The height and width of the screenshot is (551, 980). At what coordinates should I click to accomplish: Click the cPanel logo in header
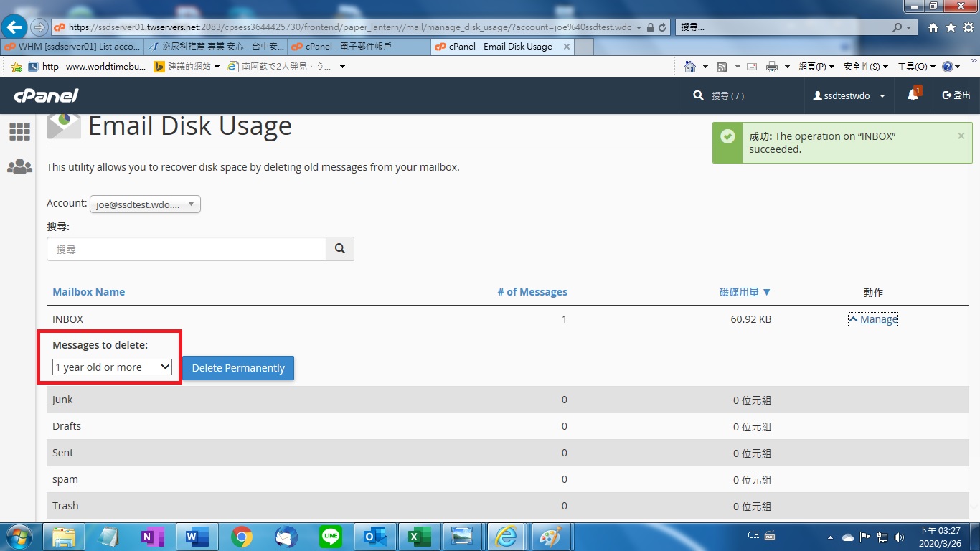pyautogui.click(x=46, y=95)
